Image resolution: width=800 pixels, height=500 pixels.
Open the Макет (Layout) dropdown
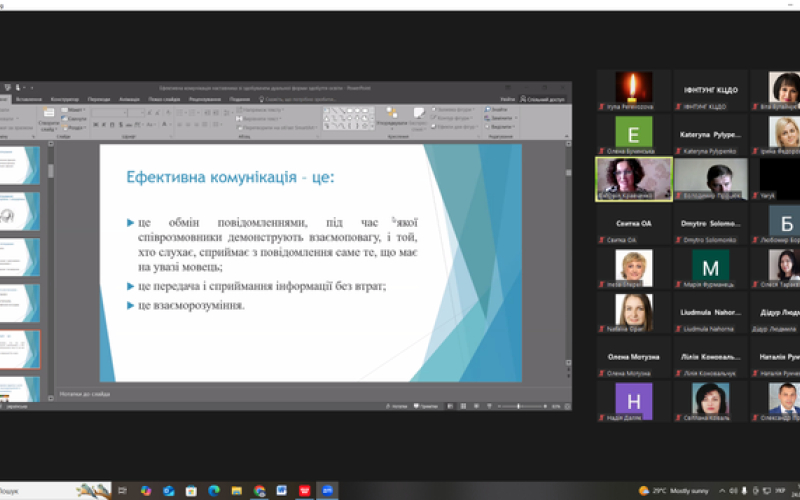click(x=73, y=110)
